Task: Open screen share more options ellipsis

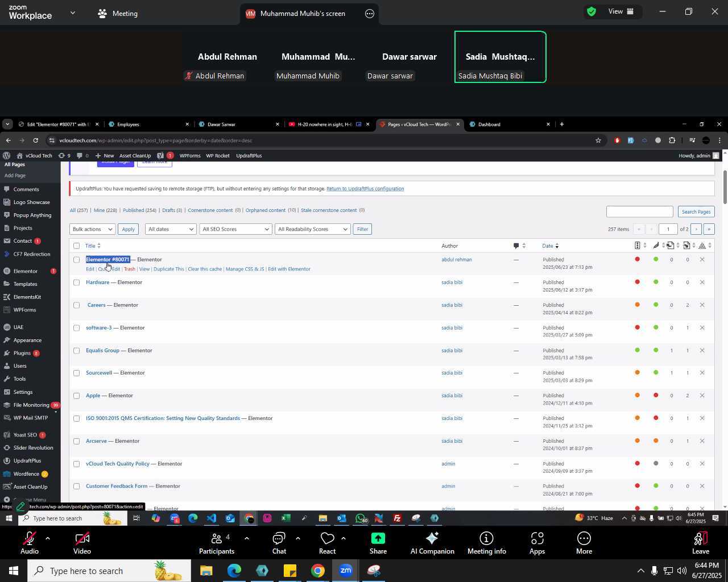Action: pyautogui.click(x=370, y=14)
